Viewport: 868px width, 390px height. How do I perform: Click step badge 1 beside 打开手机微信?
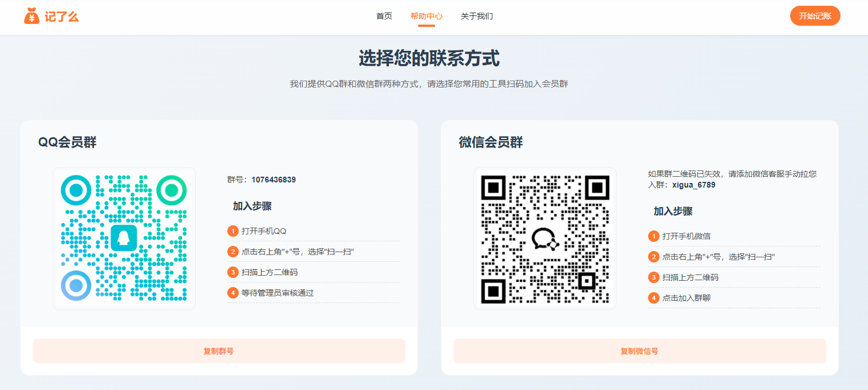653,236
